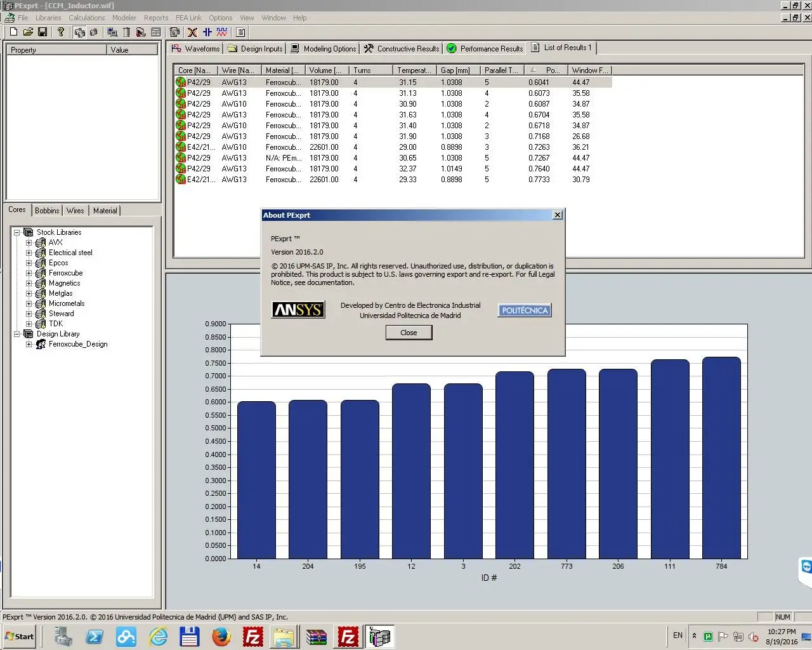
Task: Select the Wires library tab
Action: [75, 211]
